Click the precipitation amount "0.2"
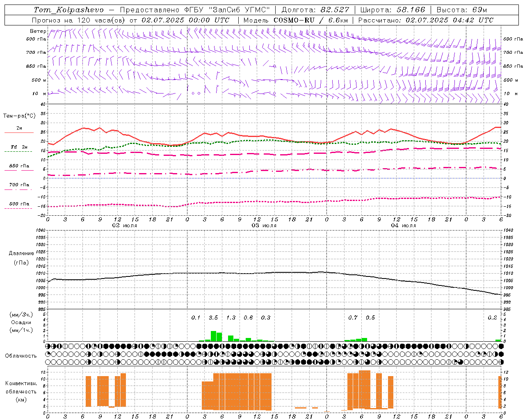Screen dimensions: 525x420 click(492, 317)
